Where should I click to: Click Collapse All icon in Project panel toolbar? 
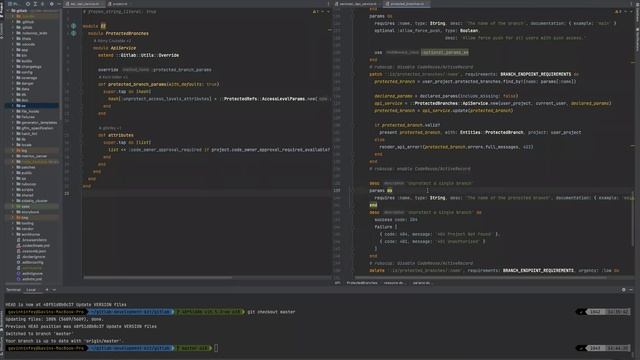pos(42,4)
